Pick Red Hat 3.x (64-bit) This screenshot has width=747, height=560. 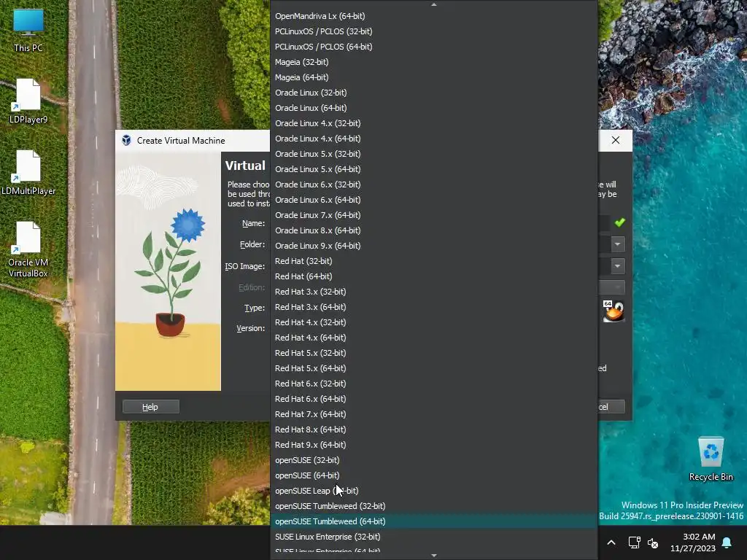click(x=433, y=307)
